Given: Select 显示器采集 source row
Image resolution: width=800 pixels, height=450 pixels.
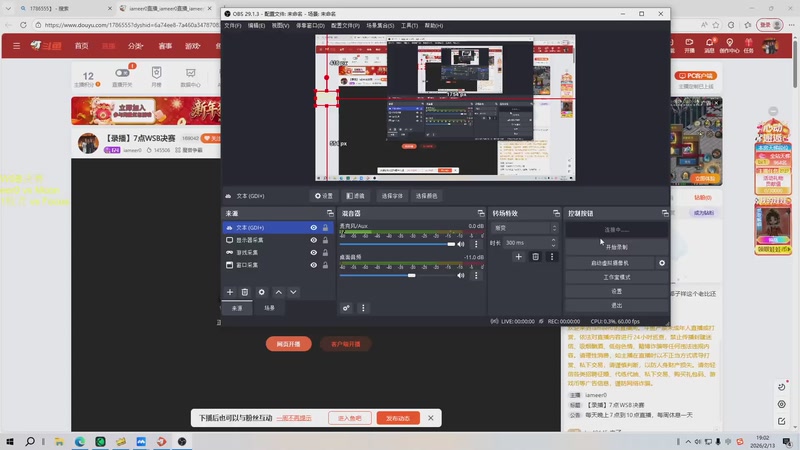Looking at the screenshot, I should [278, 240].
